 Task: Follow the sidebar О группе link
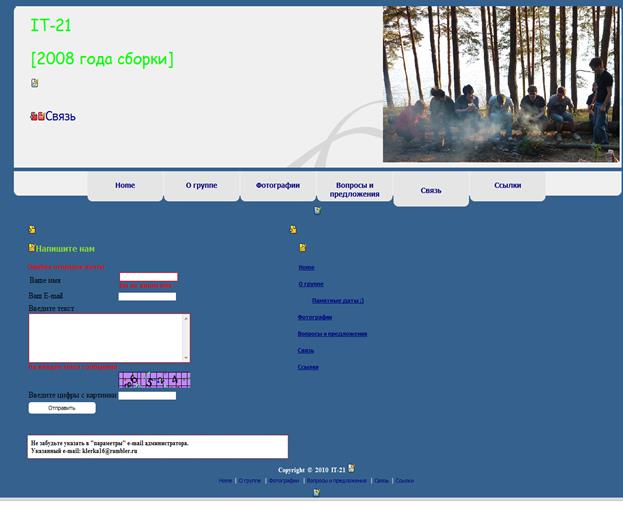point(311,284)
